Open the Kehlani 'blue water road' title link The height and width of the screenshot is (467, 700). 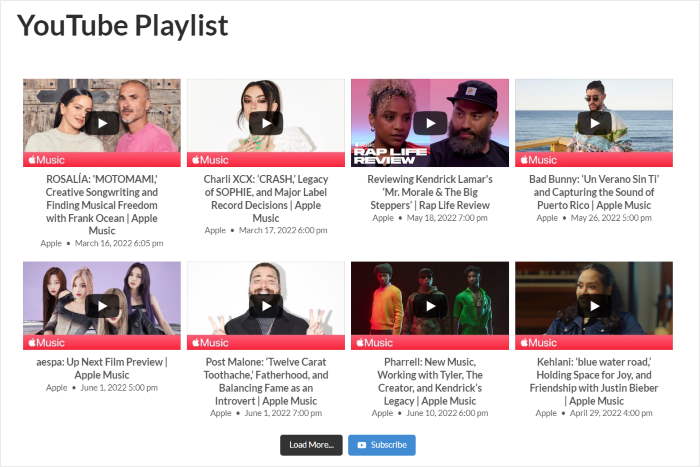point(594,381)
